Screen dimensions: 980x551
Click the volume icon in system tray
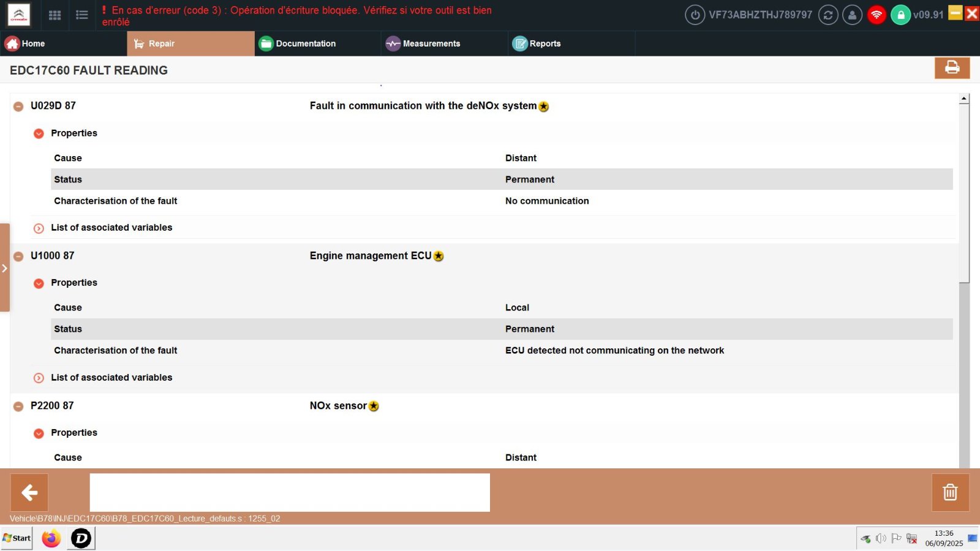click(x=881, y=538)
